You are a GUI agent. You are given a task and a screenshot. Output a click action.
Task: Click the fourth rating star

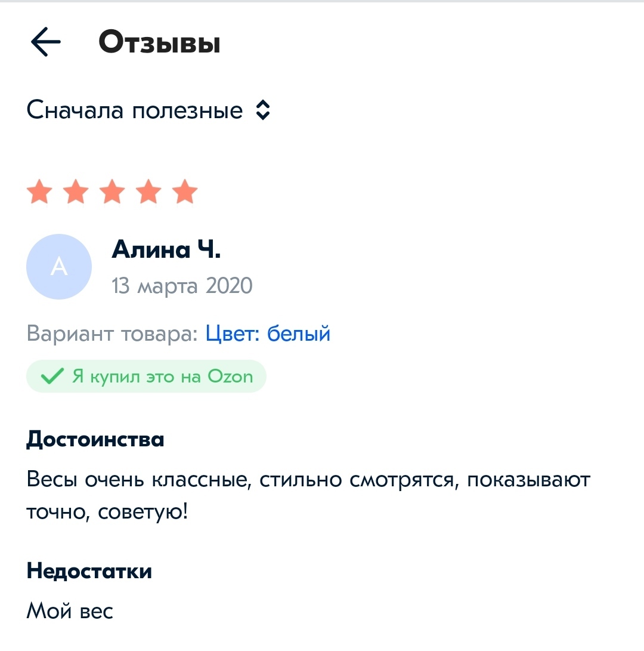(x=149, y=192)
